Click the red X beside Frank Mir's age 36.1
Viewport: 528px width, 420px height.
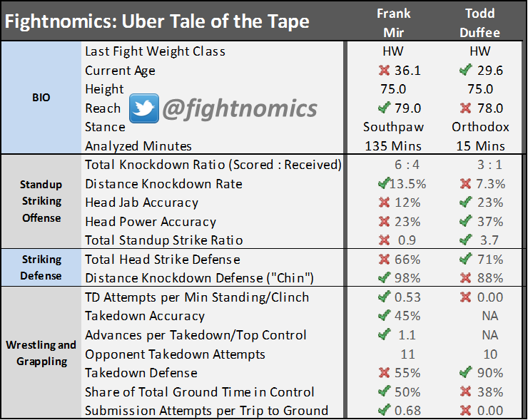(385, 71)
